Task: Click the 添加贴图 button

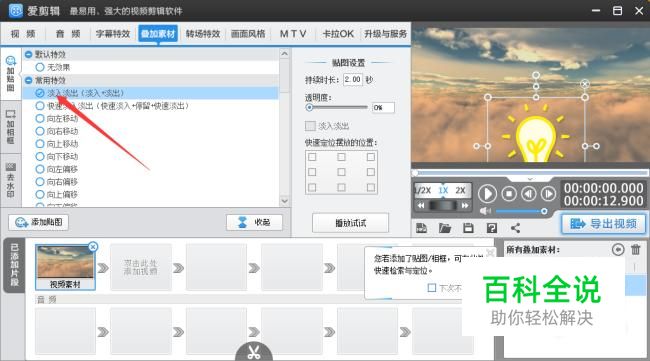Action: [39, 223]
